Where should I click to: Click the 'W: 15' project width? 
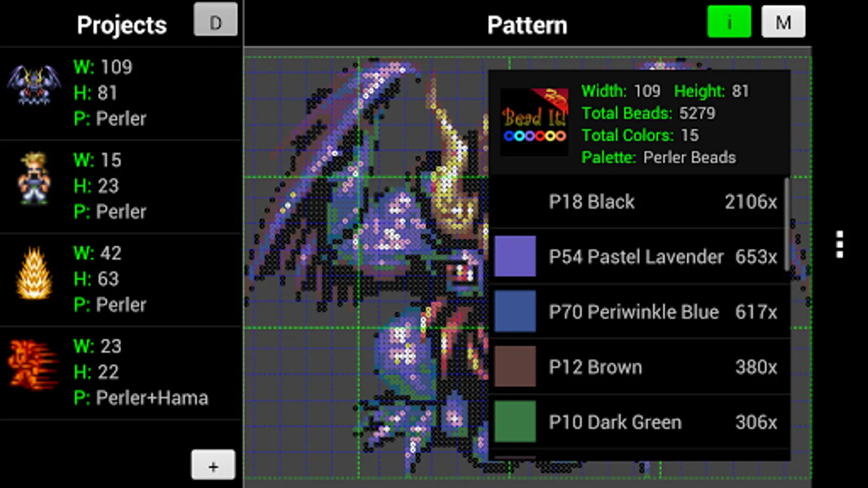[x=98, y=160]
